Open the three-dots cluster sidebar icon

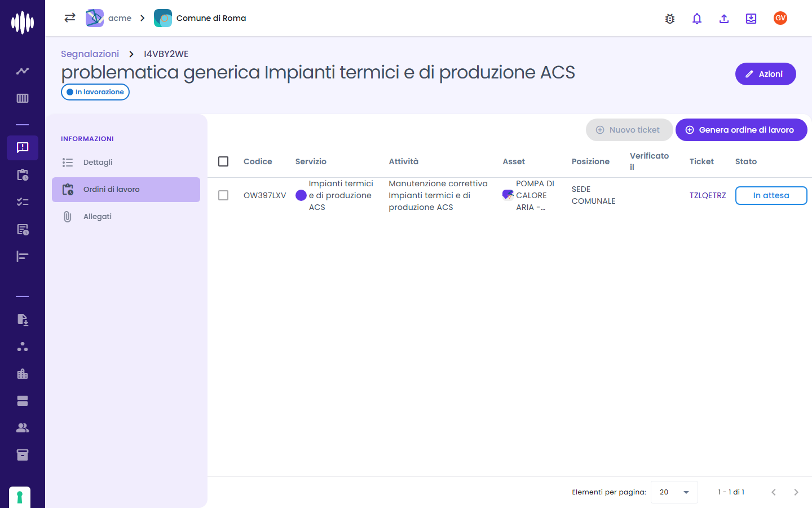(23, 347)
